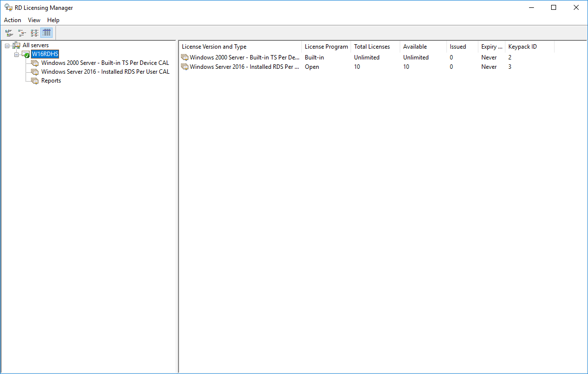
Task: Click the Reports node icon
Action: [35, 81]
